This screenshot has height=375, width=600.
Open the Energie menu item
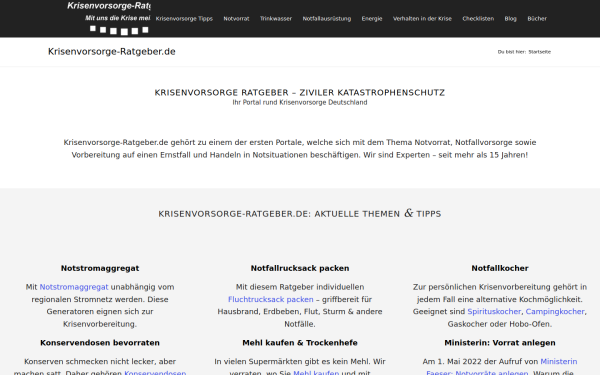point(372,18)
